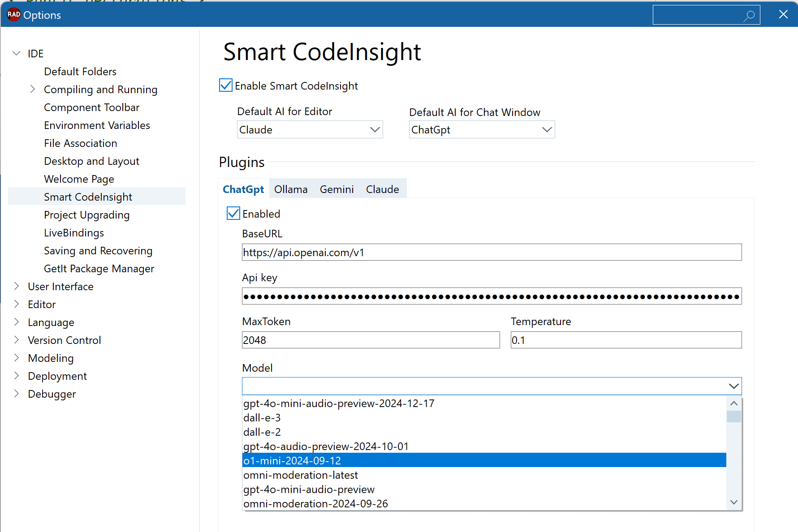Select Smart CodeInsight in the tree

[x=97, y=197]
